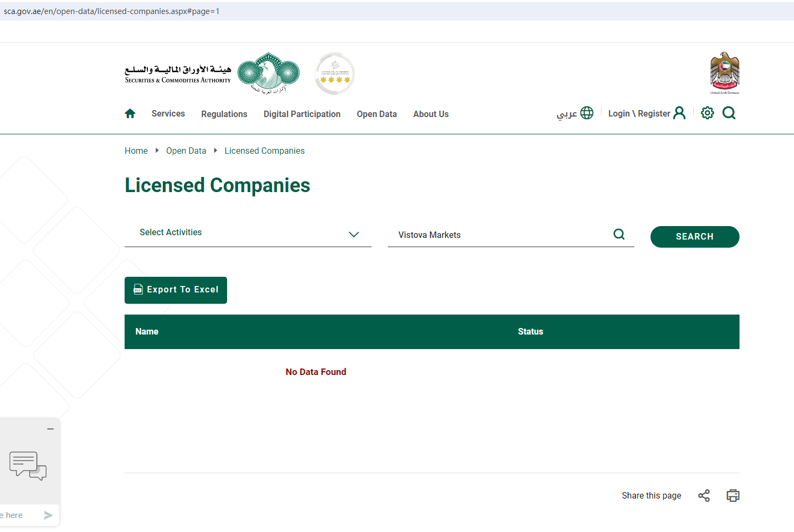Open the Digital Participation menu
794x532 pixels.
click(302, 114)
